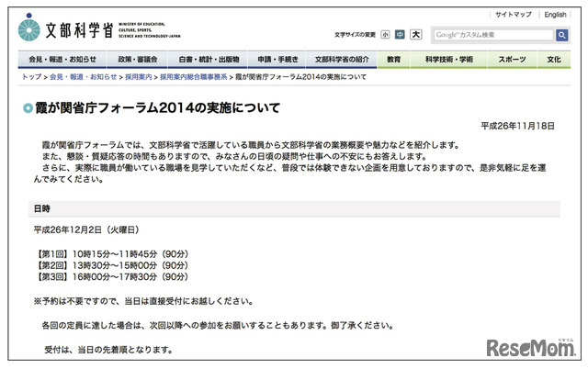Viewport: 588px width, 369px height.
Task: Click the current breadcrumb 霞が関省庁フォーラム2014の実施について
Action: click(300, 77)
